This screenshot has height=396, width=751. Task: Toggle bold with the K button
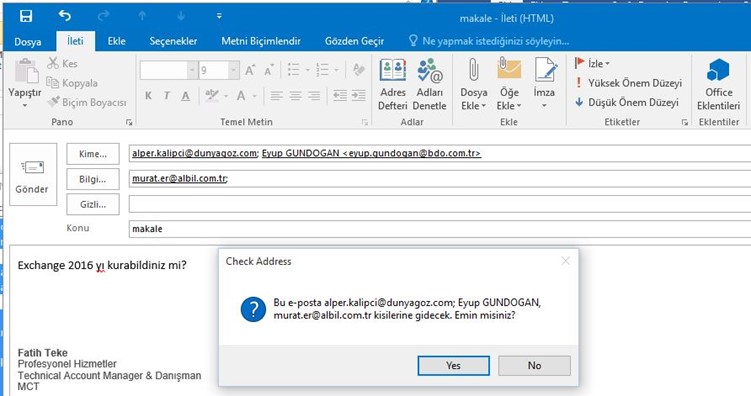click(148, 96)
